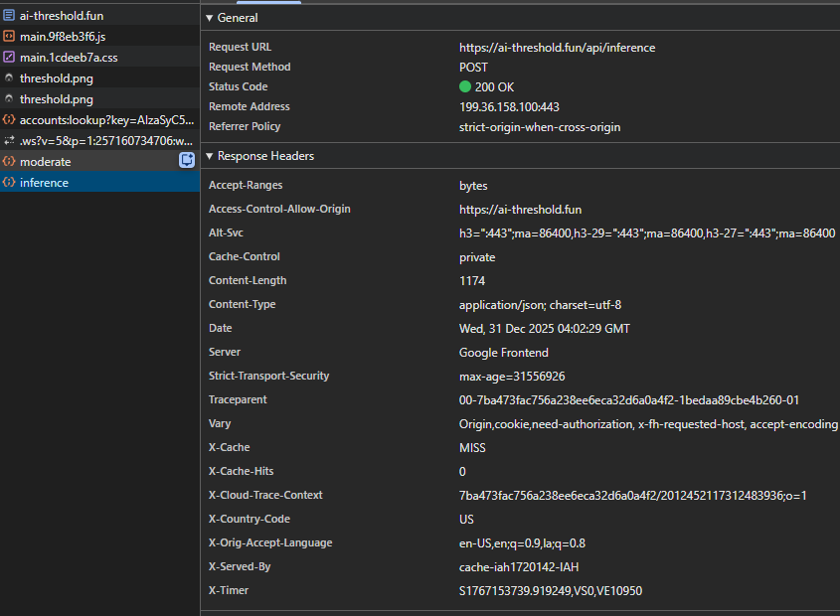Click the Remote Address label
This screenshot has width=840, height=616.
(250, 106)
